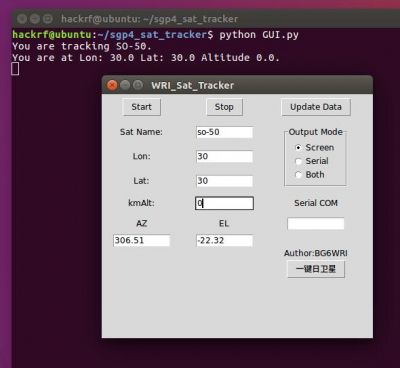Focus the Lat input field
Screen dimensions: 400x368
[224, 181]
